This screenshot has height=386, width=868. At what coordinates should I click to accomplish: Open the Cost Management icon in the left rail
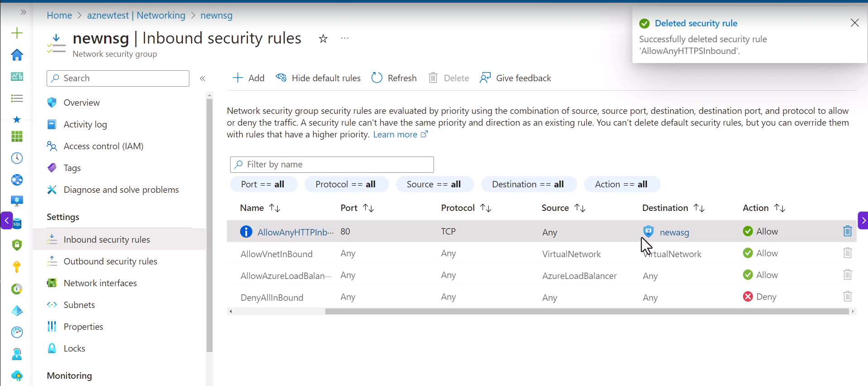point(17,289)
